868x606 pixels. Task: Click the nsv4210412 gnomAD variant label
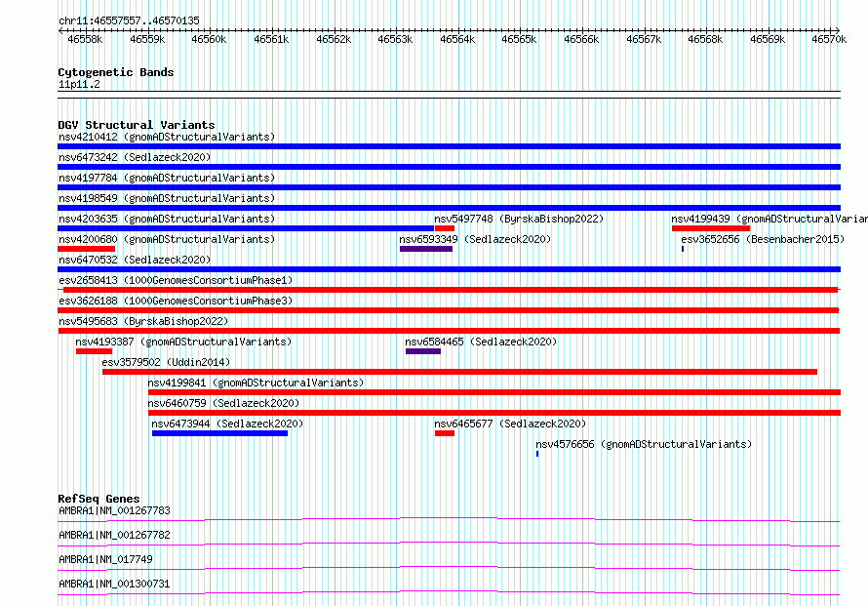[x=167, y=137]
